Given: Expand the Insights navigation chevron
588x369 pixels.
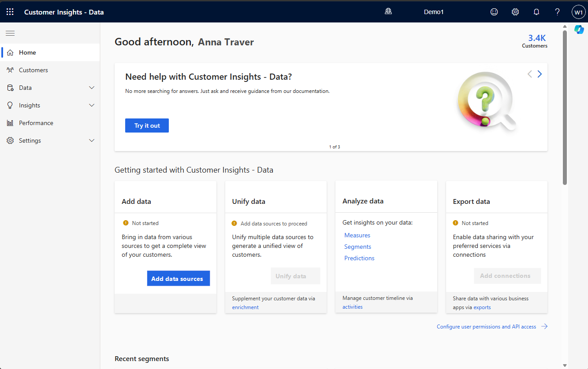Looking at the screenshot, I should [92, 105].
